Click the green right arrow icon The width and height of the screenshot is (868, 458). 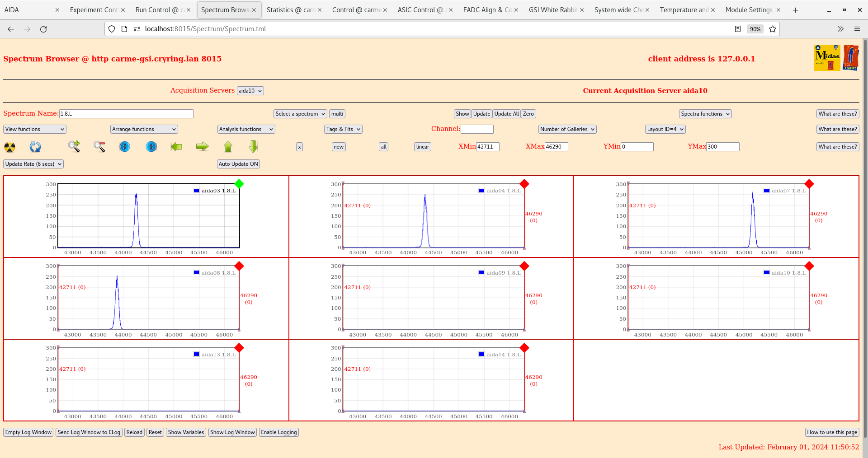tap(202, 147)
